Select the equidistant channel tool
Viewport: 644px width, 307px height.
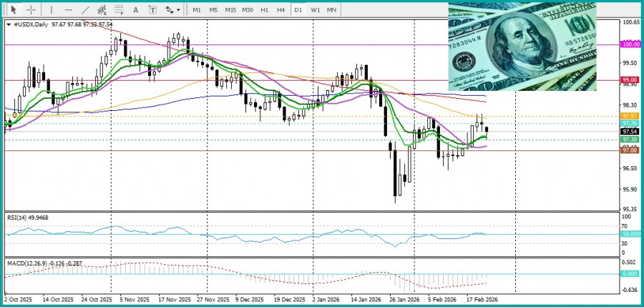[x=102, y=10]
